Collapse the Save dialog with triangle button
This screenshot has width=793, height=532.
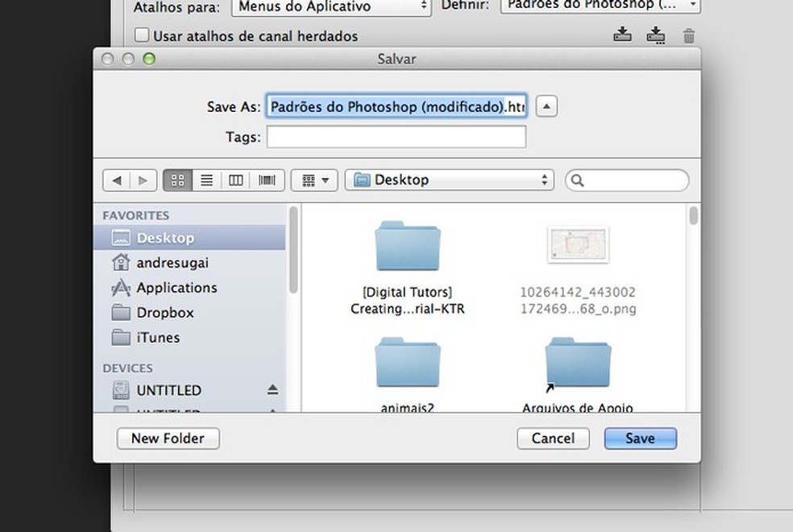pos(546,106)
